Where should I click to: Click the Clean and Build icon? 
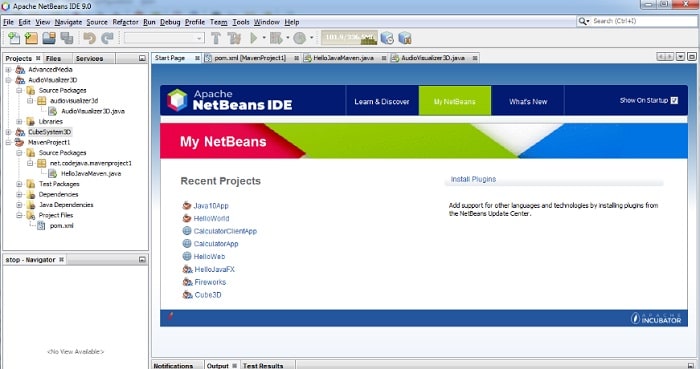point(234,38)
